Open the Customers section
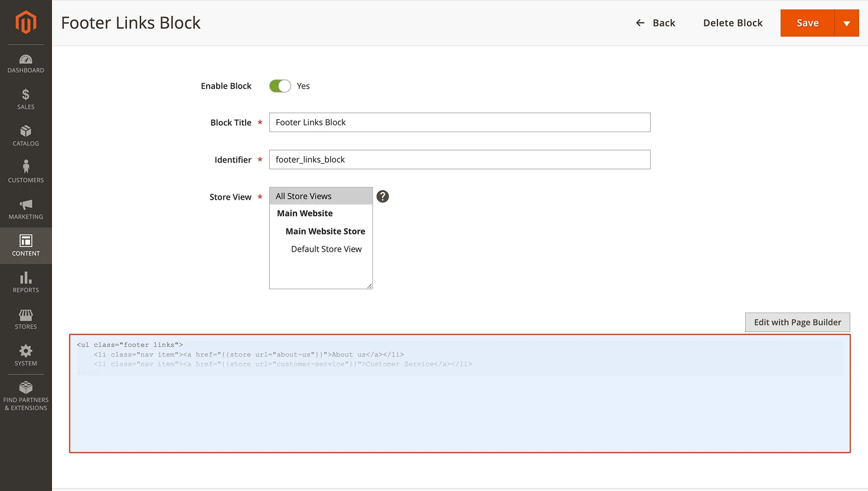Viewport: 868px width, 491px height. tap(25, 171)
